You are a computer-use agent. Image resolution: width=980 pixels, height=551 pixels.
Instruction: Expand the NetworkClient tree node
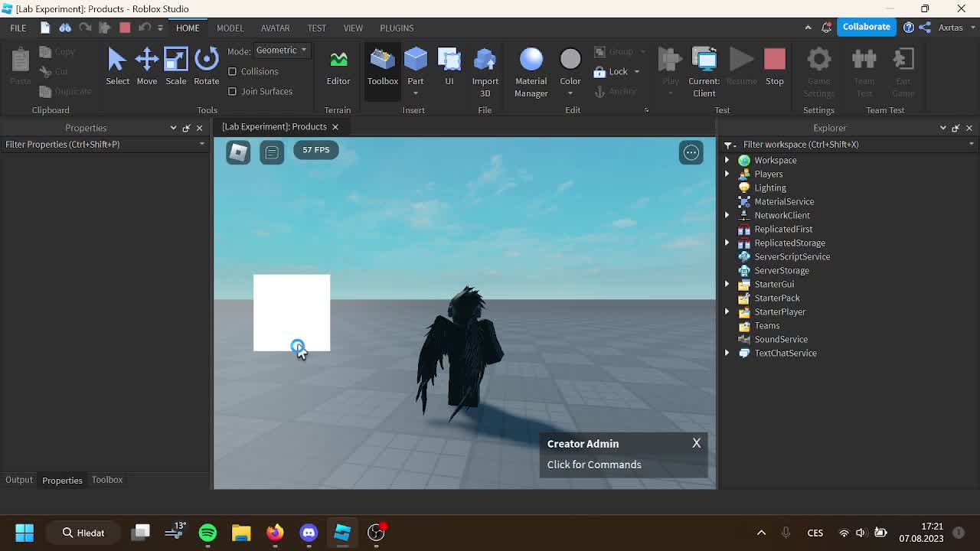727,215
